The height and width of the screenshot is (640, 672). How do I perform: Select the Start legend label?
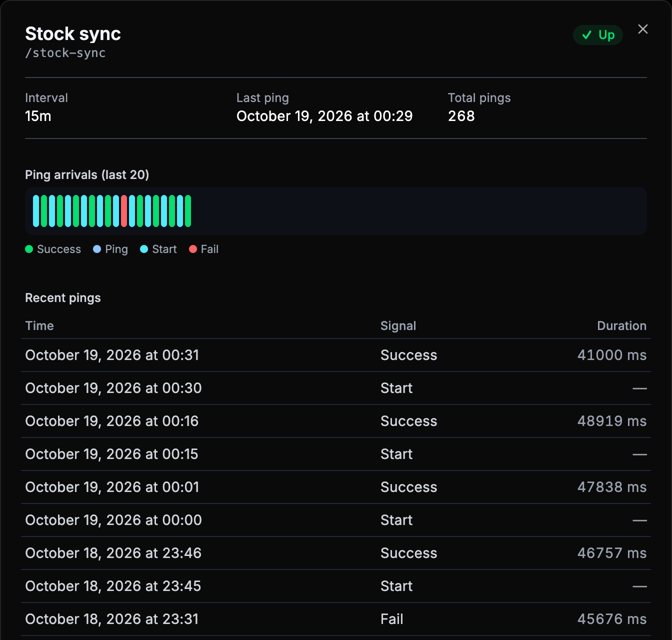pyautogui.click(x=164, y=249)
